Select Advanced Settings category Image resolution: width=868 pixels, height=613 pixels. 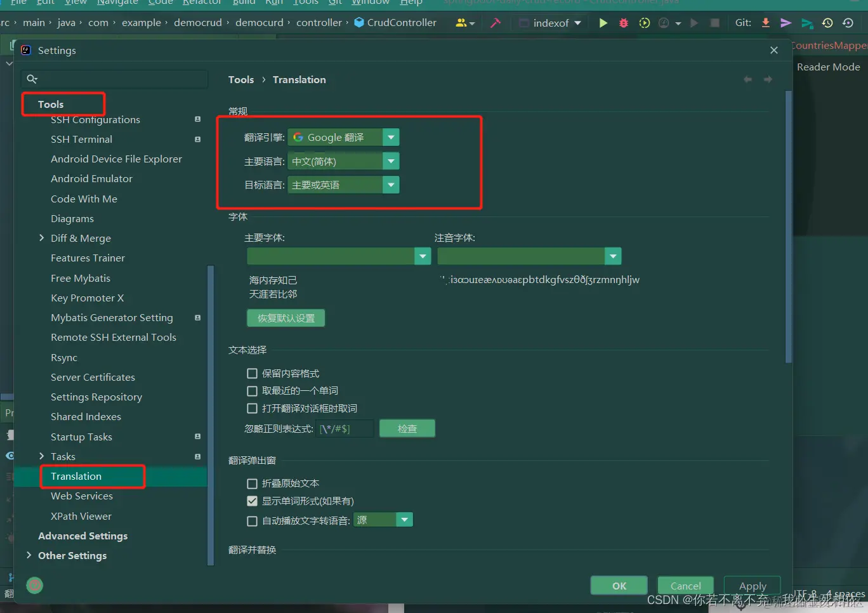click(82, 536)
